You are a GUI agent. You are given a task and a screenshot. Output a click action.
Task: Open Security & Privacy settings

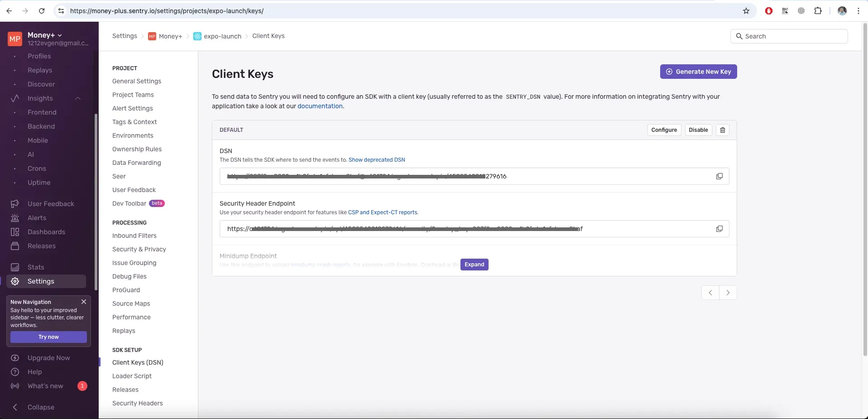click(x=139, y=249)
